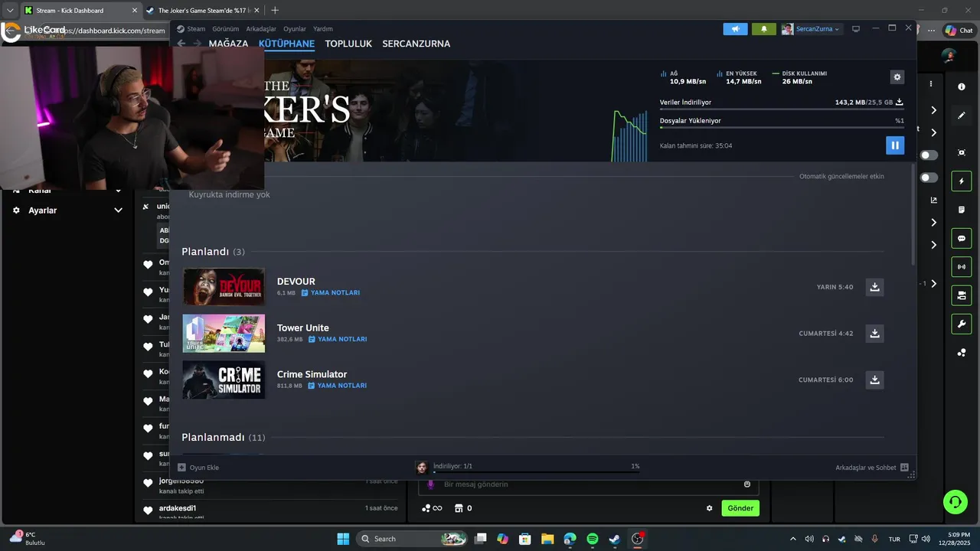Open OBS from the taskbar
The height and width of the screenshot is (551, 980).
click(637, 539)
